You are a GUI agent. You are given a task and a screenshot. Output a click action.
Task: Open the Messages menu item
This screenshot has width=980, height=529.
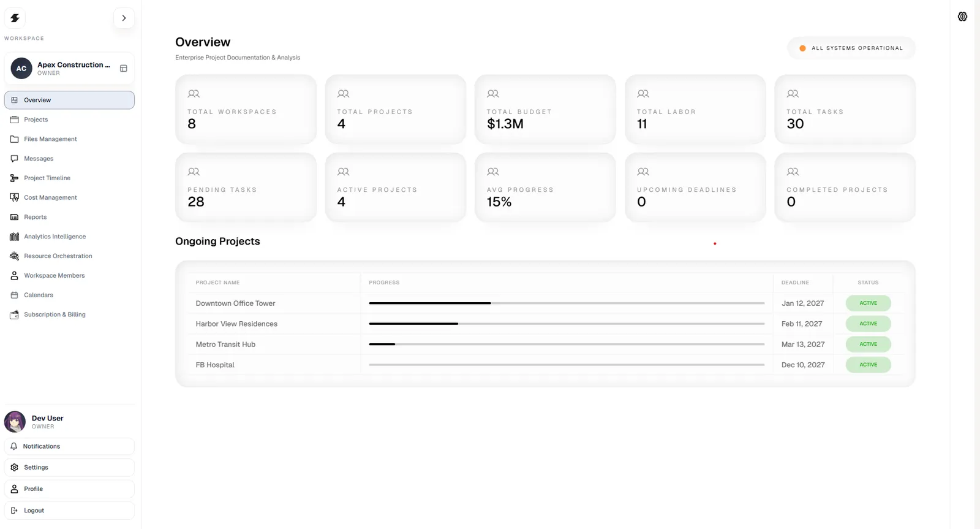(x=69, y=159)
